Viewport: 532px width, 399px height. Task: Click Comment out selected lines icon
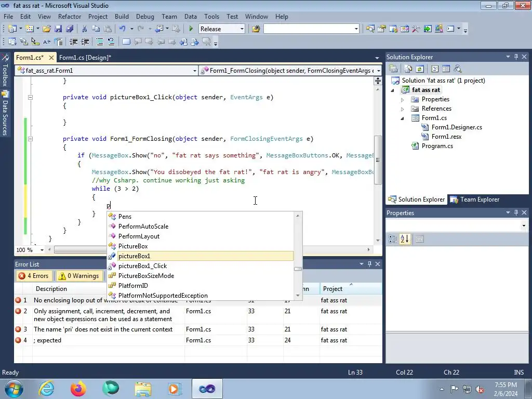(x=100, y=42)
